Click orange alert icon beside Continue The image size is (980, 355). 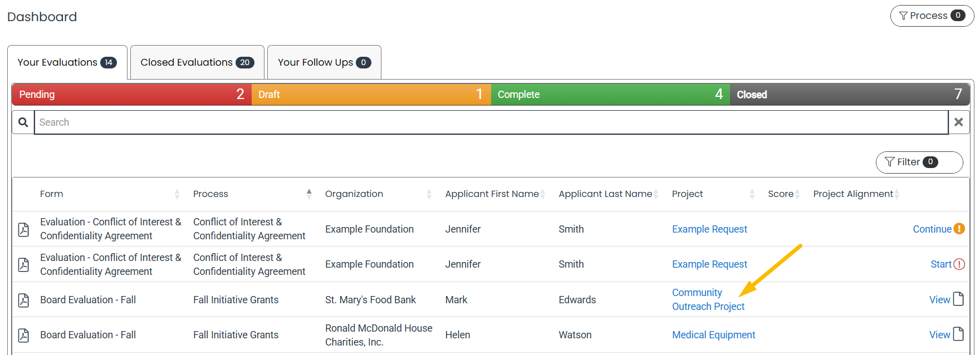(x=959, y=229)
